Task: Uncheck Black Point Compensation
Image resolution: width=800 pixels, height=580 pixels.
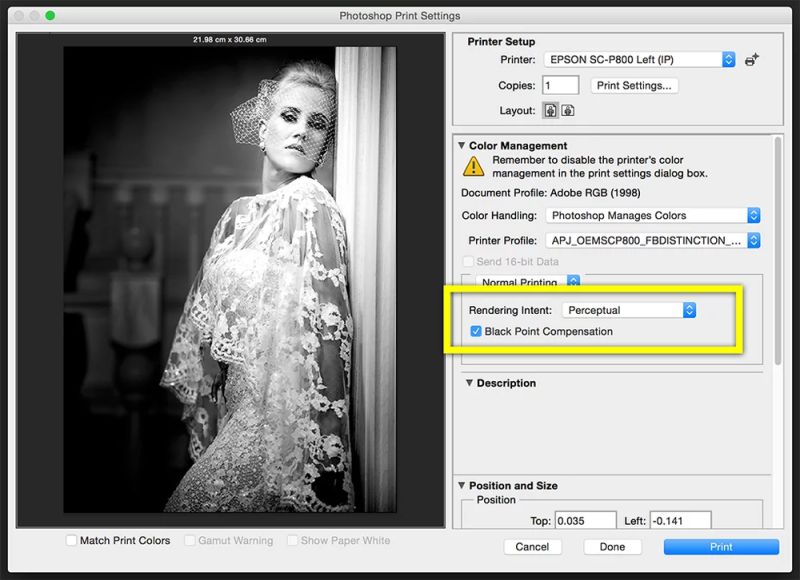Action: 477,331
